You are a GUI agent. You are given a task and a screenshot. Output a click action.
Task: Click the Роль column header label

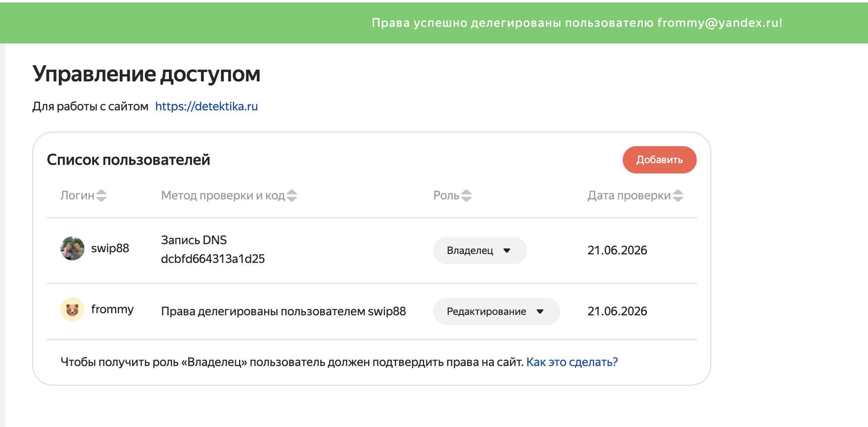click(x=446, y=196)
